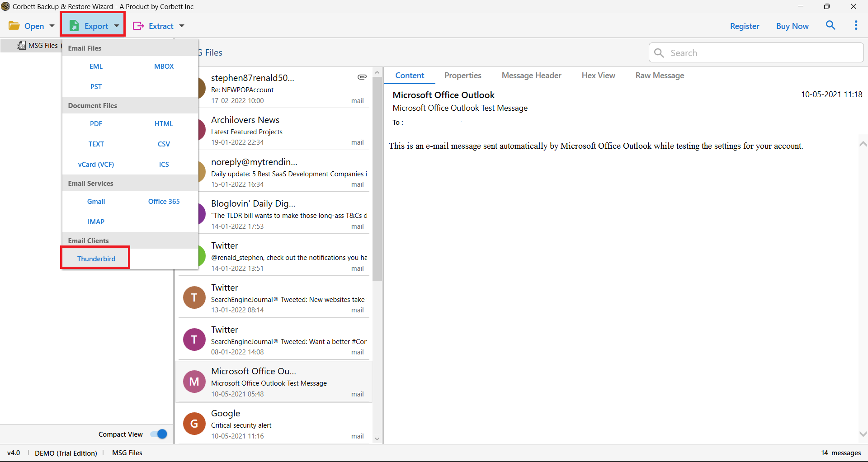Choose PST export format
Image resolution: width=868 pixels, height=462 pixels.
tap(96, 86)
